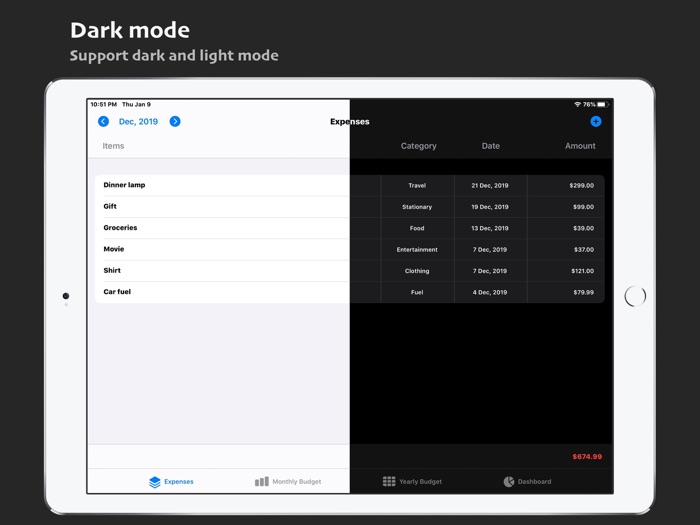Select the Travel category cell
The height and width of the screenshot is (525, 700).
click(417, 185)
